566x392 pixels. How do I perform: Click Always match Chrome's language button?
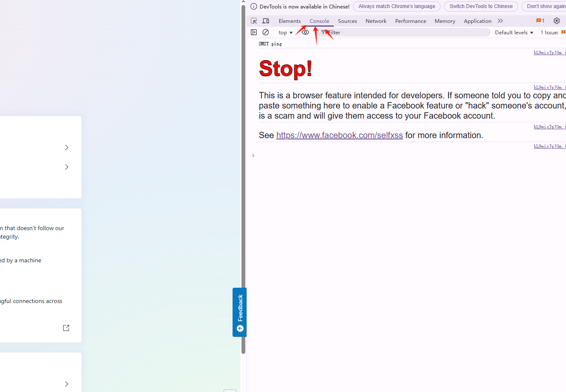[x=397, y=6]
